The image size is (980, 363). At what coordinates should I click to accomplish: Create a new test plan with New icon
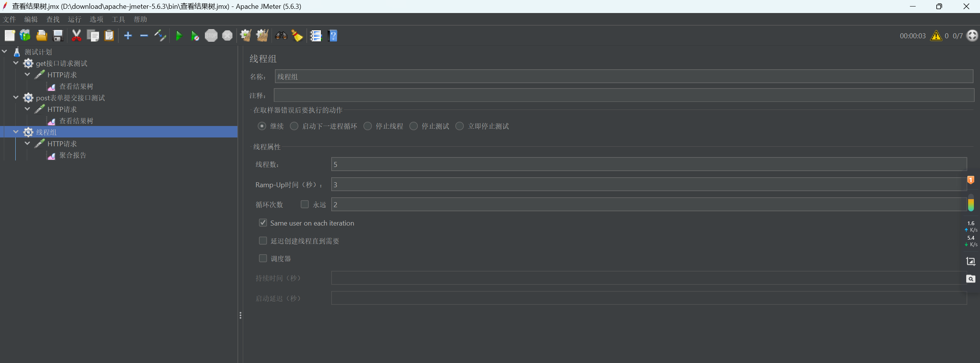click(10, 36)
